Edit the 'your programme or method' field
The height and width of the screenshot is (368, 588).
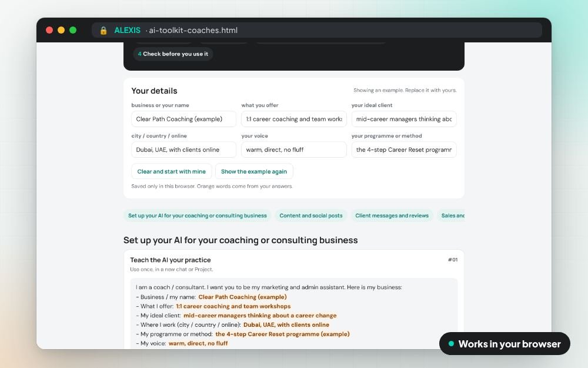404,150
